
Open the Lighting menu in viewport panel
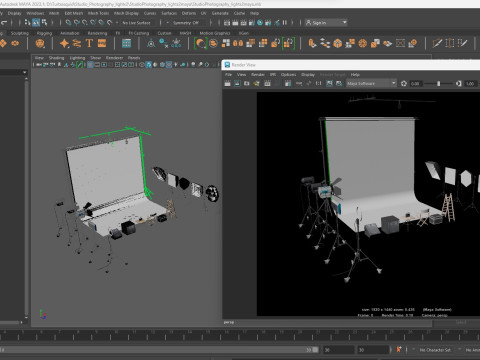[77, 58]
